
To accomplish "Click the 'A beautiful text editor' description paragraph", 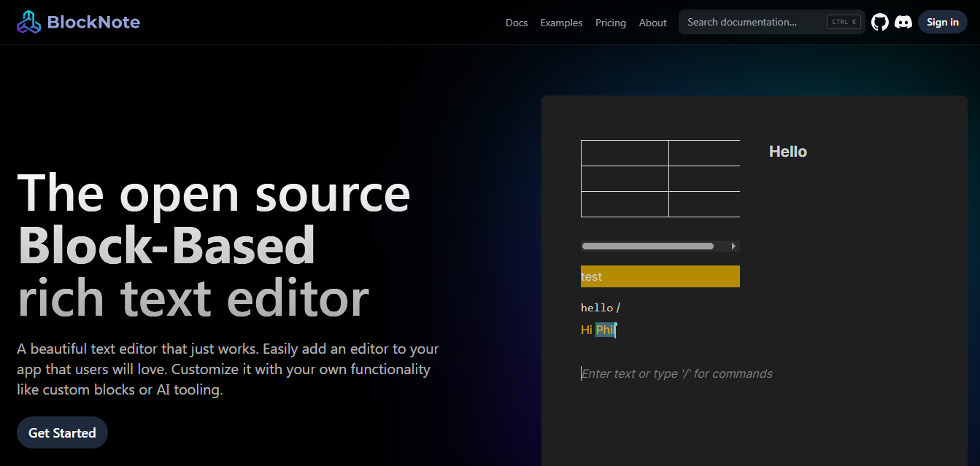I will point(228,369).
